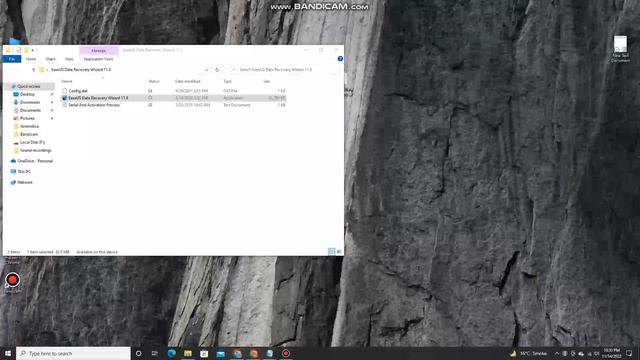Click the taskbar search box
The image size is (640, 360).
click(x=73, y=353)
